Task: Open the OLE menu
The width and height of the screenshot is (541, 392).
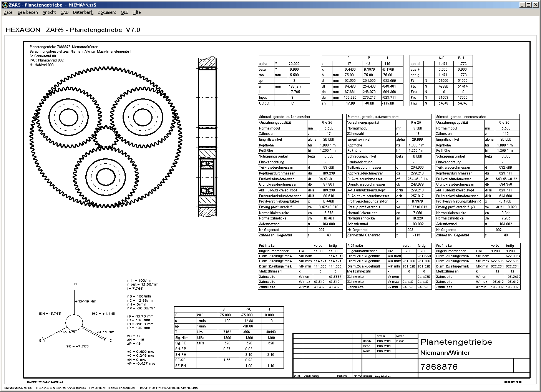Action: (124, 12)
